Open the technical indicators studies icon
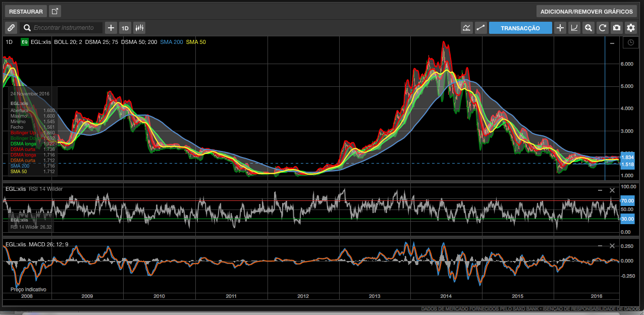This screenshot has height=315, width=644. (467, 28)
